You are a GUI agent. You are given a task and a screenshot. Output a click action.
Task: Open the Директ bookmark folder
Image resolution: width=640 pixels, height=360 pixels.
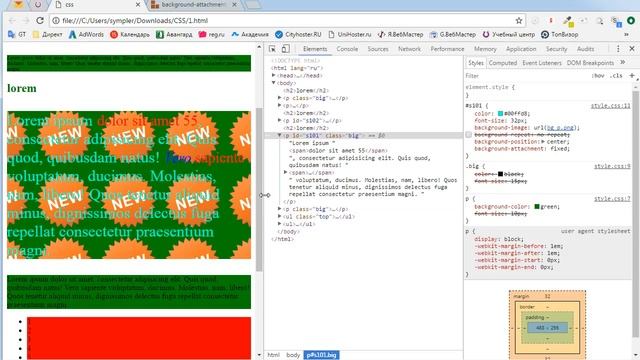[47, 35]
